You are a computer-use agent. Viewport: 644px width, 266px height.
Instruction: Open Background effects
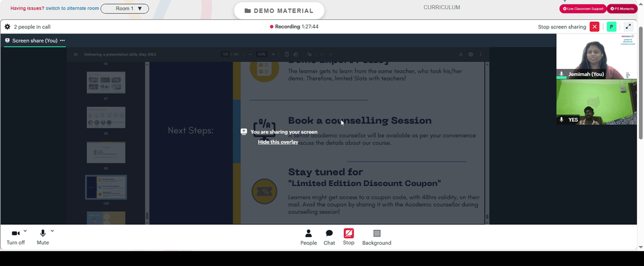tap(377, 237)
